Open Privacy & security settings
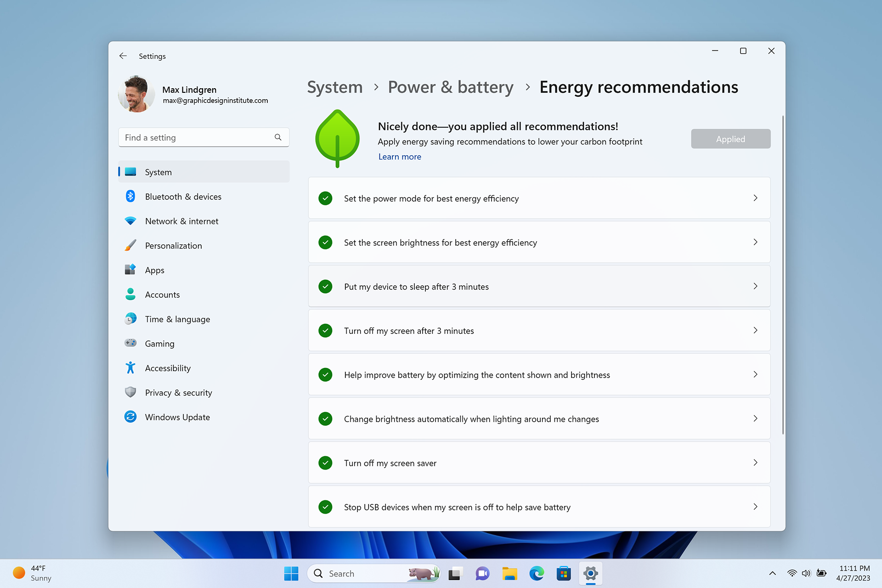This screenshot has height=588, width=882. [x=179, y=392]
